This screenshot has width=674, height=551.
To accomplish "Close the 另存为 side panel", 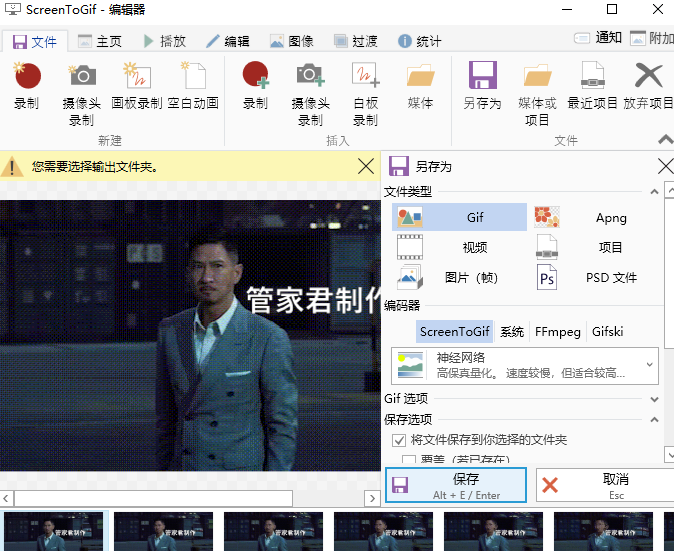I will click(x=665, y=166).
